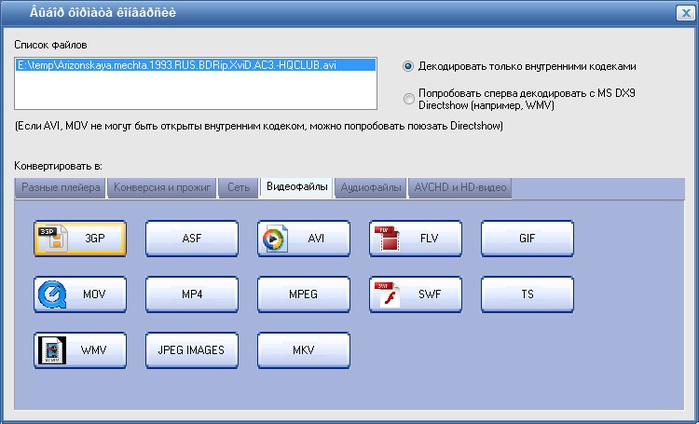
Task: Open the Разные плейера tab
Action: tap(58, 187)
